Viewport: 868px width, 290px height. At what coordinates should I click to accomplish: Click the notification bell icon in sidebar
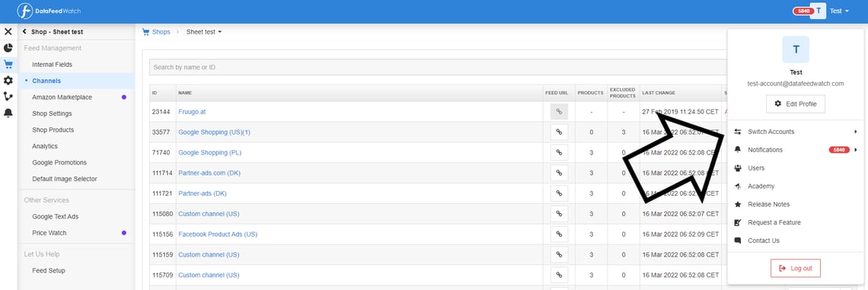pyautogui.click(x=8, y=113)
